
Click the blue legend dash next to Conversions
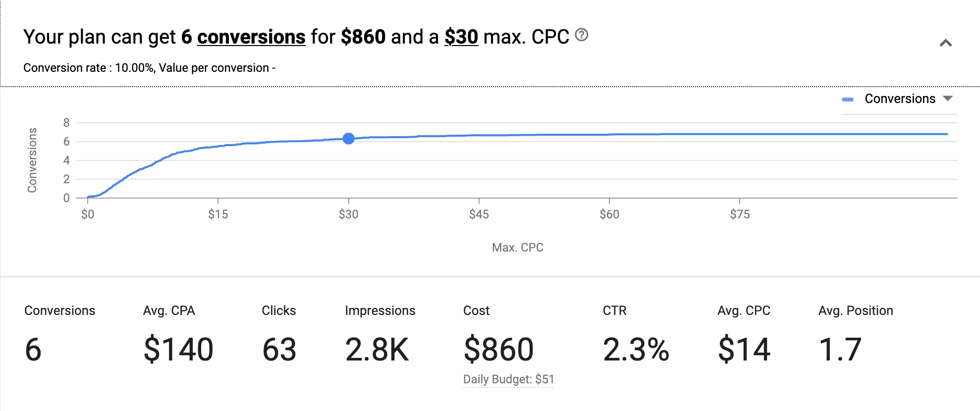(847, 99)
